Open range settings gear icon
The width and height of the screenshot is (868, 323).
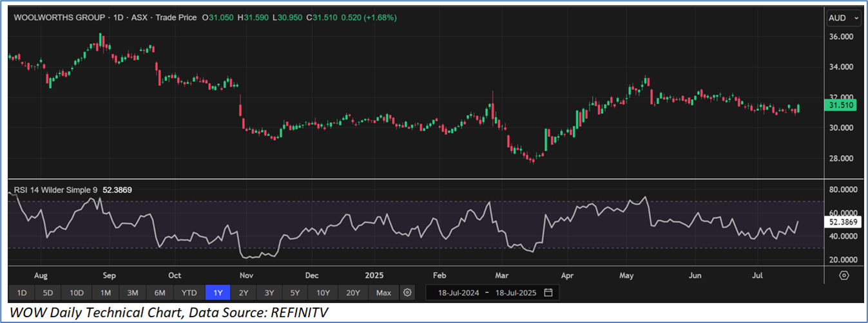[x=407, y=293]
